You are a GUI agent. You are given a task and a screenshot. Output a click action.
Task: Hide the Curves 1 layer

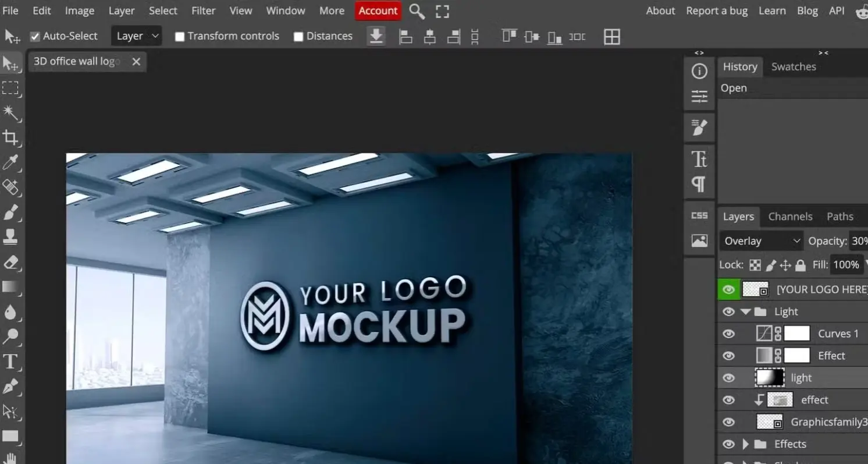pyautogui.click(x=728, y=334)
